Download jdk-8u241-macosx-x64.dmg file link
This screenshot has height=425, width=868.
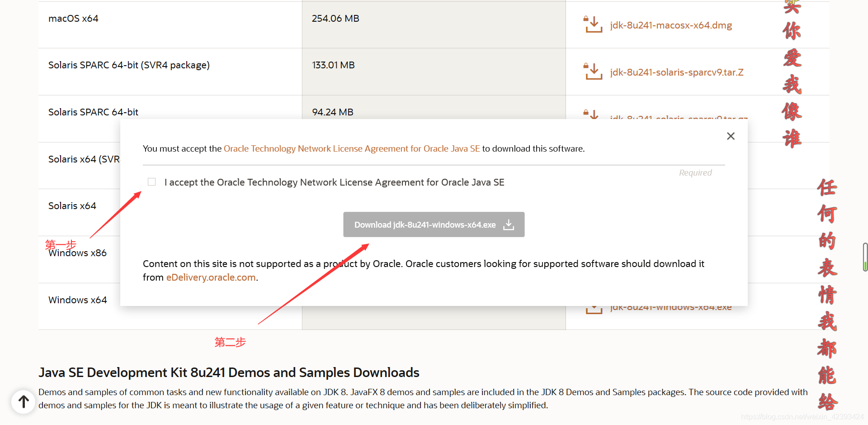tap(671, 25)
